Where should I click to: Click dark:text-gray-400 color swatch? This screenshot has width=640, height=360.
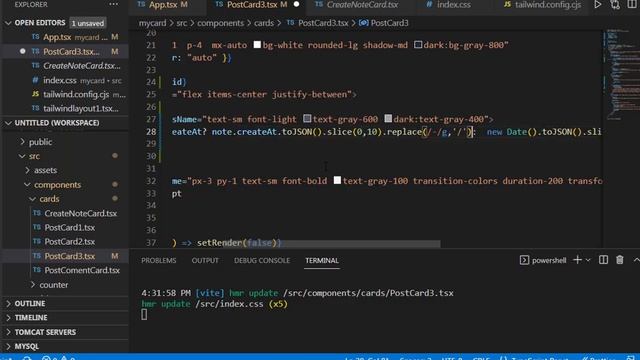[x=388, y=118]
